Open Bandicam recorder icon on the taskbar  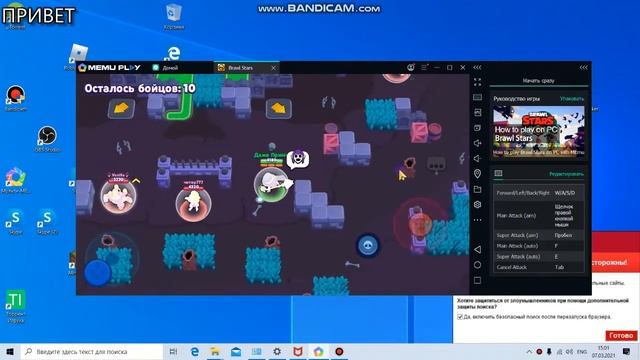point(339,351)
